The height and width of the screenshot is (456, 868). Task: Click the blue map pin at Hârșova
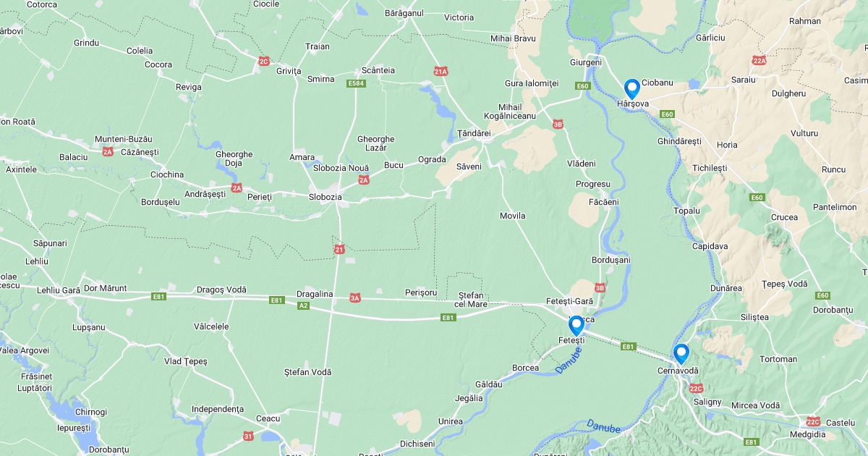(631, 89)
